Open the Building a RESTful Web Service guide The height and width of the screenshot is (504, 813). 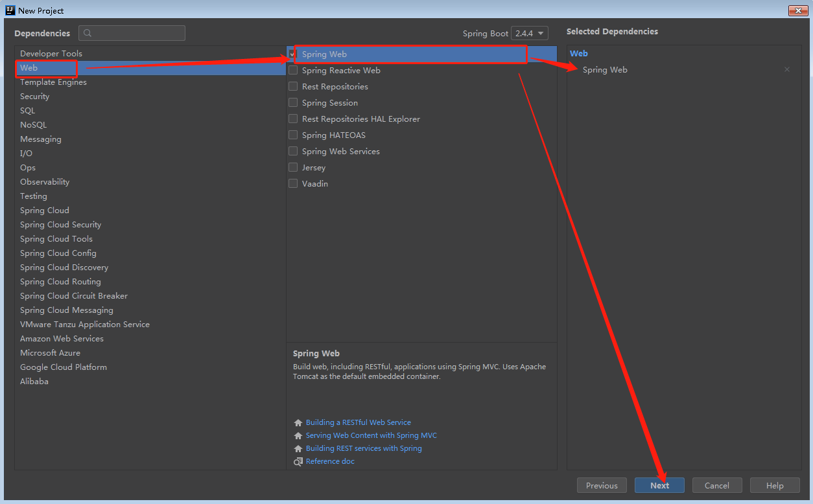(x=359, y=422)
